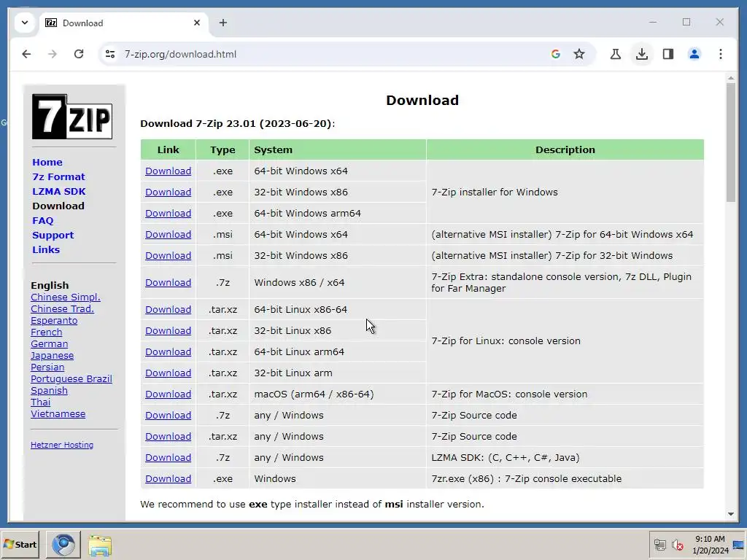Download the 7zr.exe console executable
This screenshot has height=560, width=747.
[169, 478]
